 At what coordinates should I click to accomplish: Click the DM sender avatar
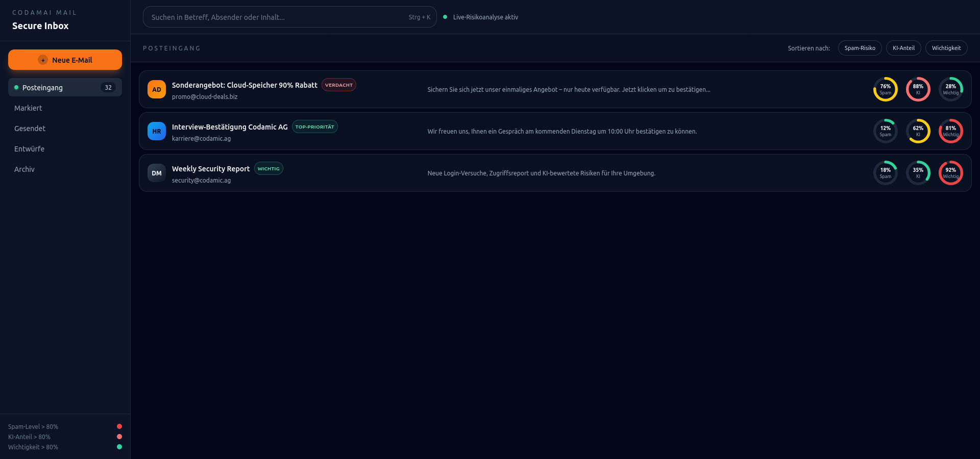pyautogui.click(x=157, y=173)
